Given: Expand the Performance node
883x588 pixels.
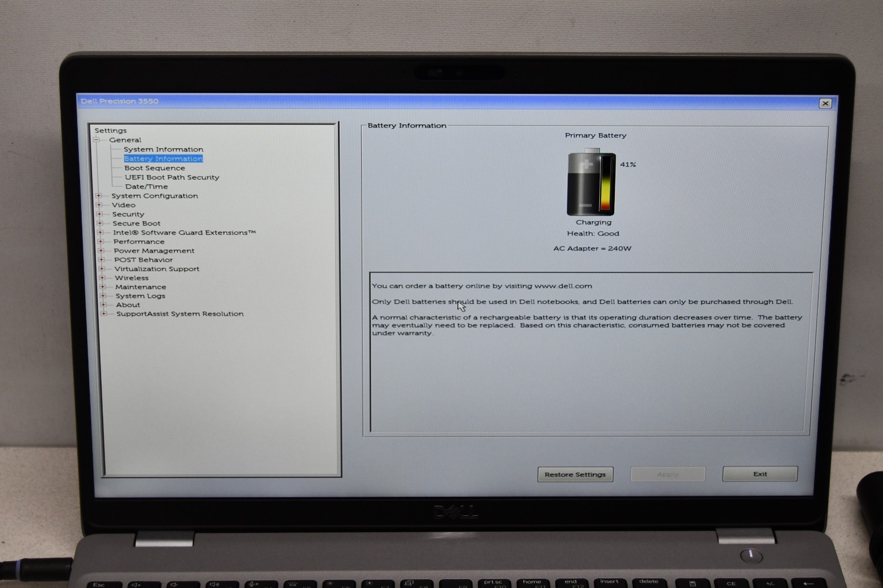Looking at the screenshot, I should [x=101, y=242].
